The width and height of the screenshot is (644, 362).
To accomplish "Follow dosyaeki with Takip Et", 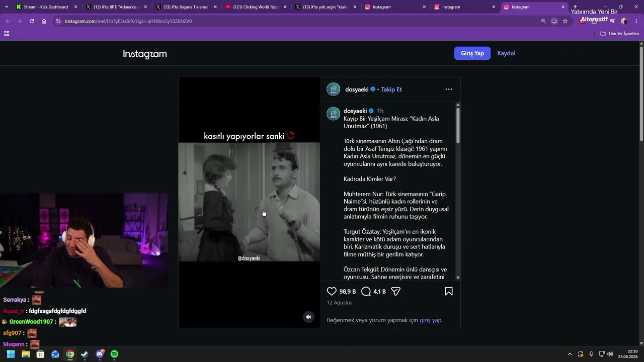I will pos(391,89).
